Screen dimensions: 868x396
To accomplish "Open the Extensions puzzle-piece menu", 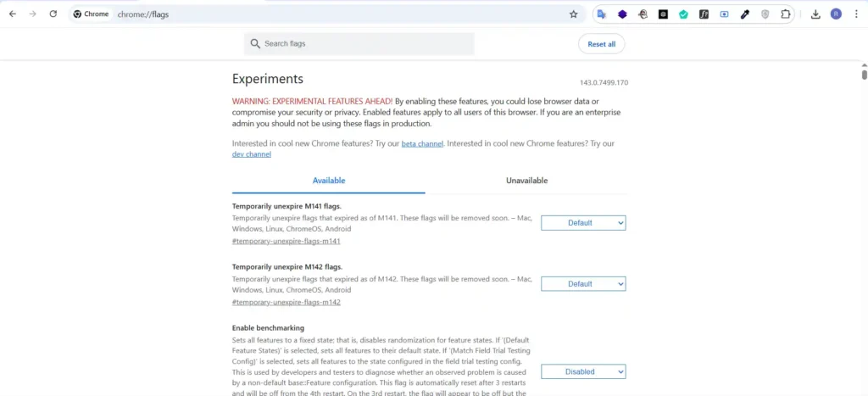I will click(785, 14).
